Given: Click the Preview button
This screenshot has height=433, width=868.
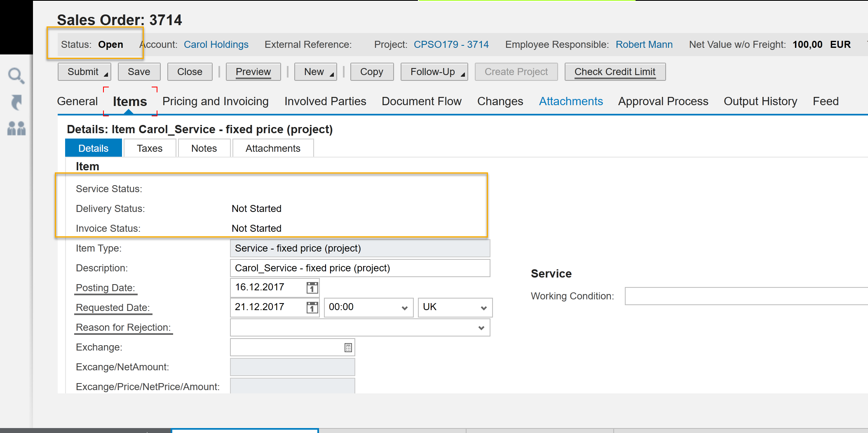Looking at the screenshot, I should (253, 72).
